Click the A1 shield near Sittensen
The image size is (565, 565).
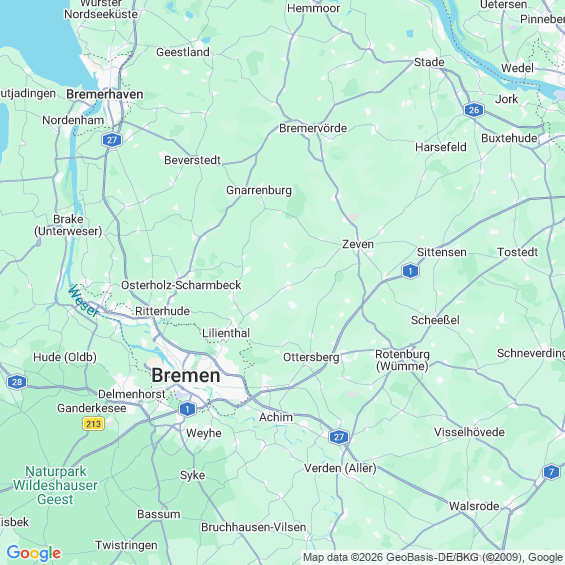tap(410, 271)
